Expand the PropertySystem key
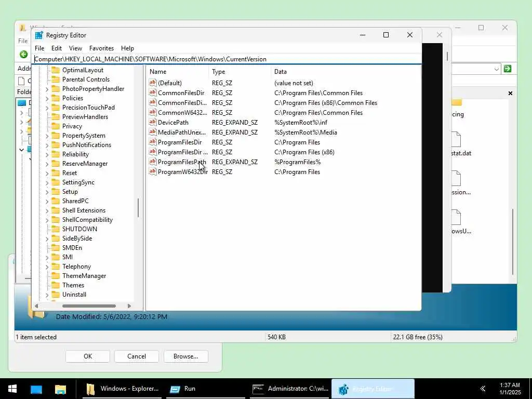Image resolution: width=532 pixels, height=399 pixels. click(x=47, y=136)
